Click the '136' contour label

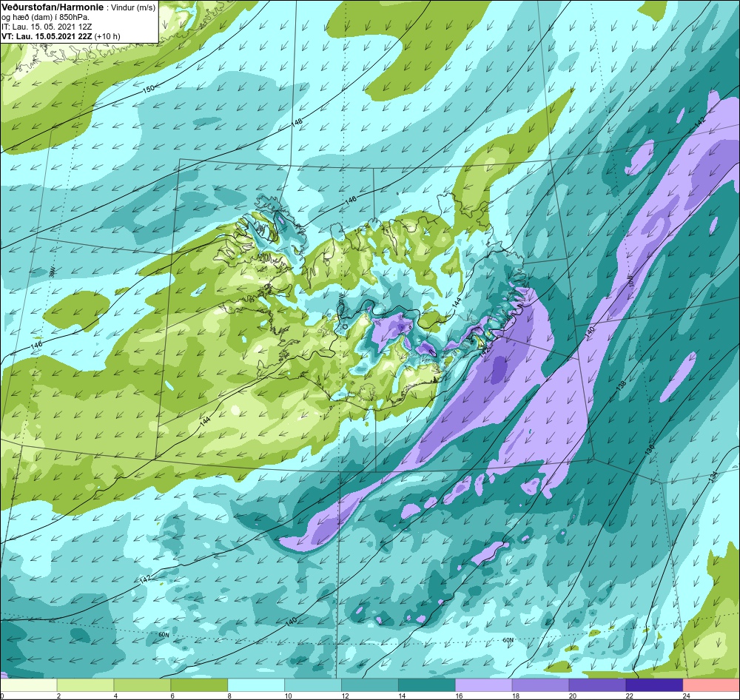[650, 448]
